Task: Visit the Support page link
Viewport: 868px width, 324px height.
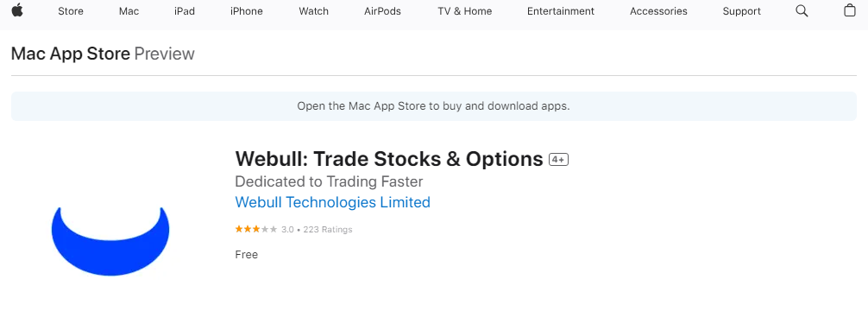Action: pyautogui.click(x=741, y=11)
